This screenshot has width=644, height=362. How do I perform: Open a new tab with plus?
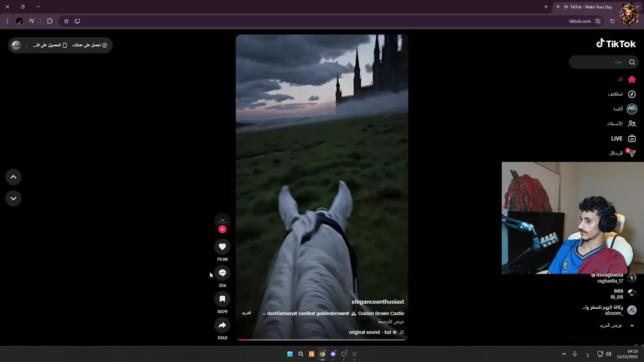[546, 7]
